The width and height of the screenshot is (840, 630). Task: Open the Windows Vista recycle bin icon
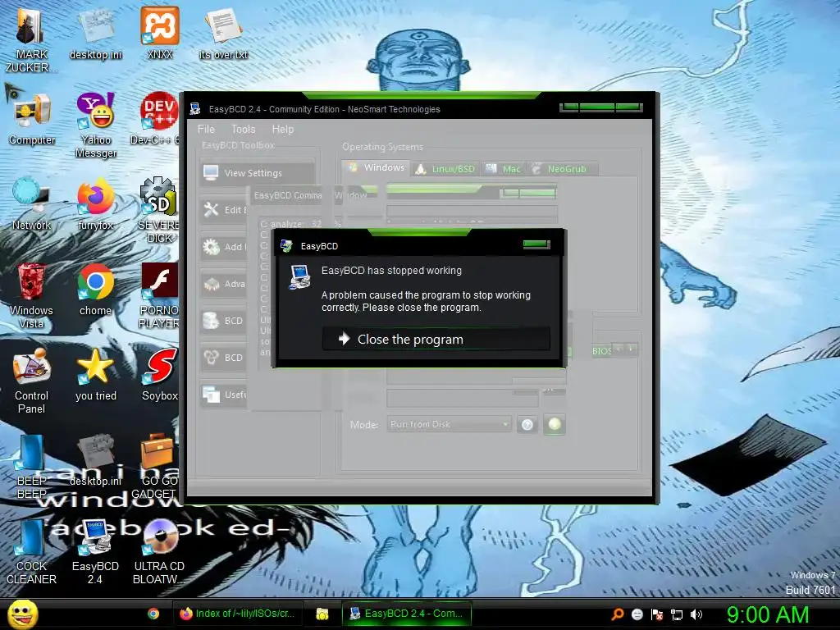[31, 296]
